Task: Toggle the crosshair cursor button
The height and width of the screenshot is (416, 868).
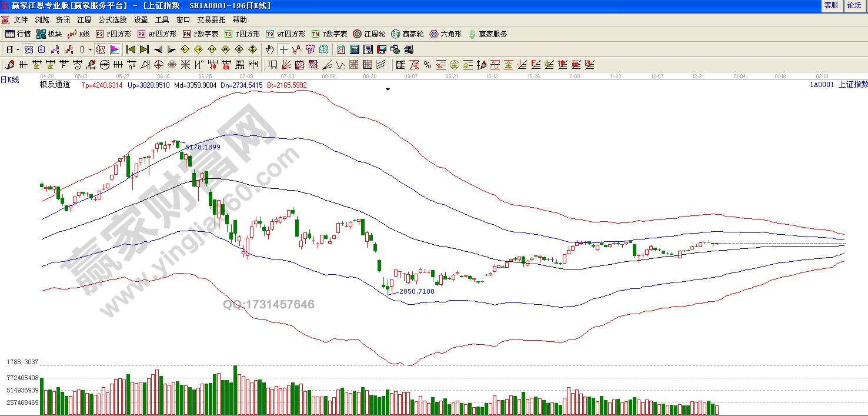Action: tap(283, 49)
